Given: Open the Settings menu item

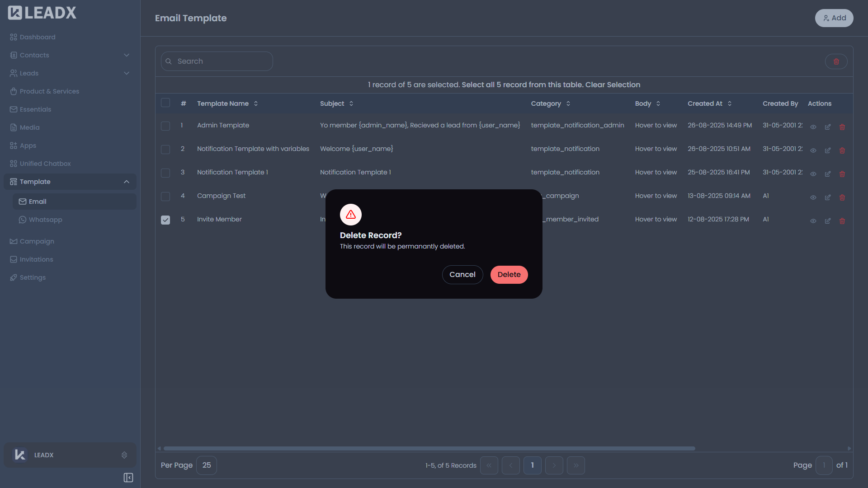Looking at the screenshot, I should [x=33, y=277].
